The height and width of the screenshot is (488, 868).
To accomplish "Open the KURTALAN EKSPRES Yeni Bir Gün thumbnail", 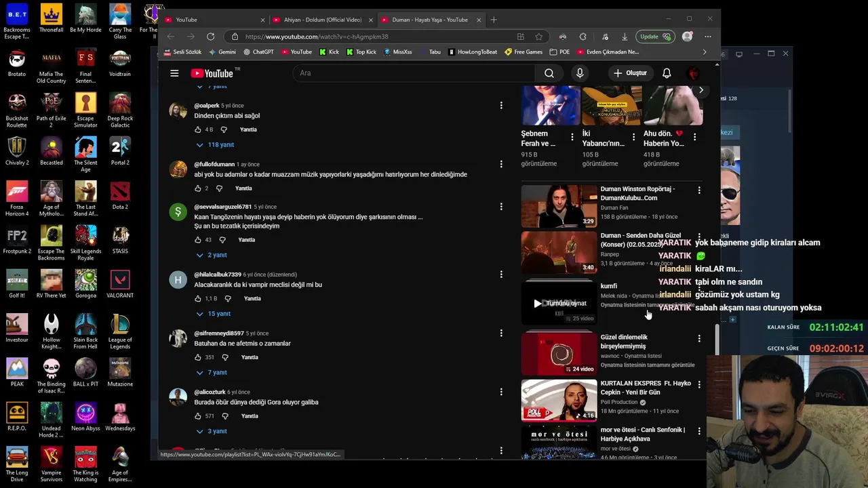I will click(x=559, y=400).
